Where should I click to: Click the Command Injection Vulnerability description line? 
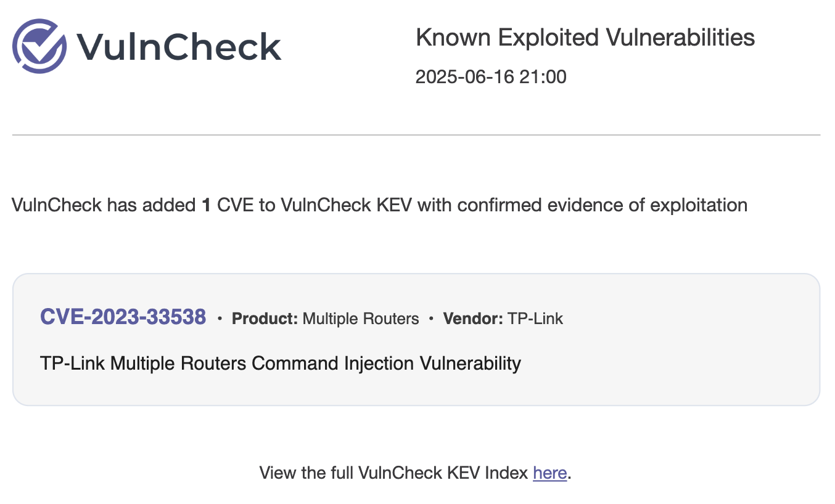[x=281, y=363]
